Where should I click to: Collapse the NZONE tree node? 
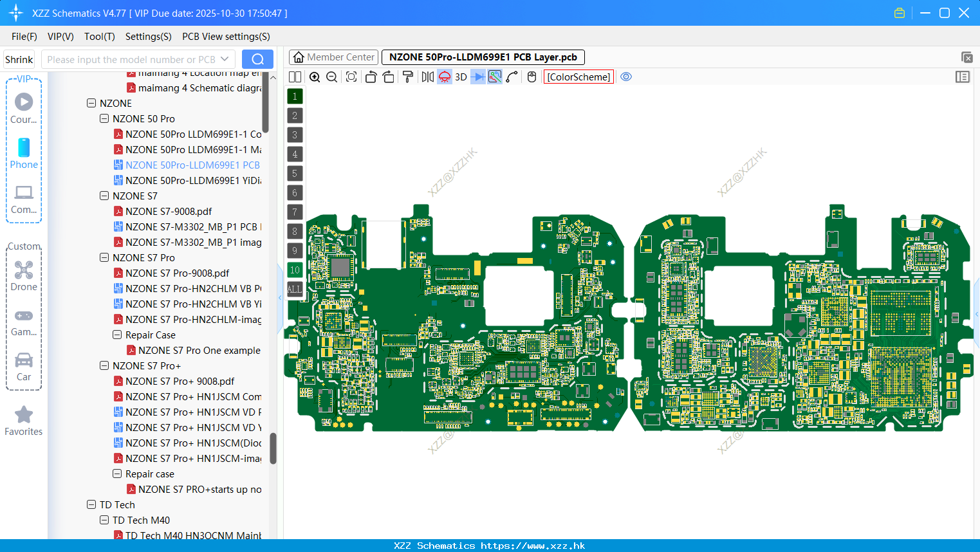(x=91, y=103)
